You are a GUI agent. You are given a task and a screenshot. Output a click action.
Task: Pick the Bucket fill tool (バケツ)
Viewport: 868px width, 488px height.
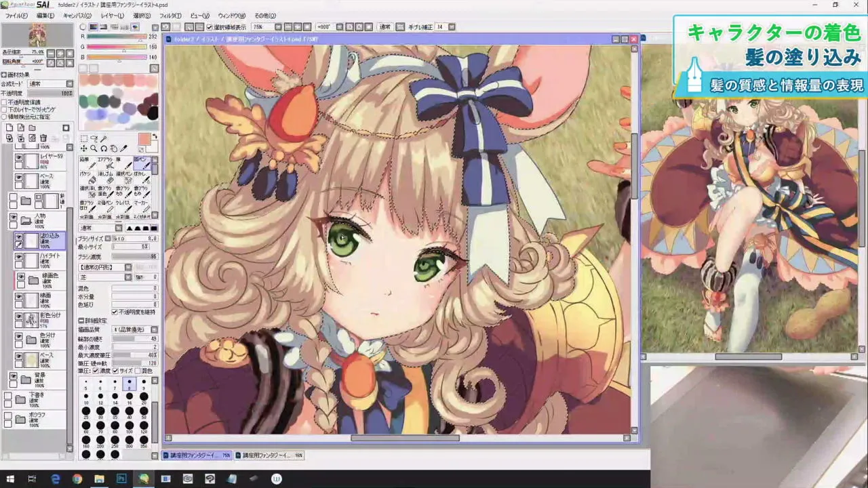87,178
